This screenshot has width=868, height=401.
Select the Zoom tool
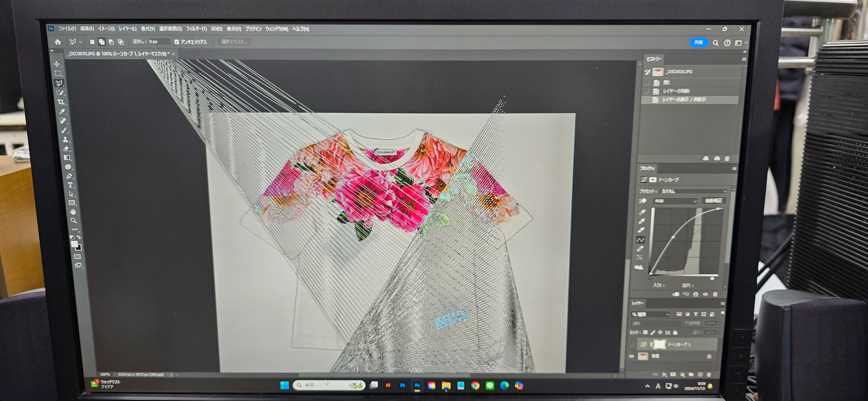click(74, 220)
